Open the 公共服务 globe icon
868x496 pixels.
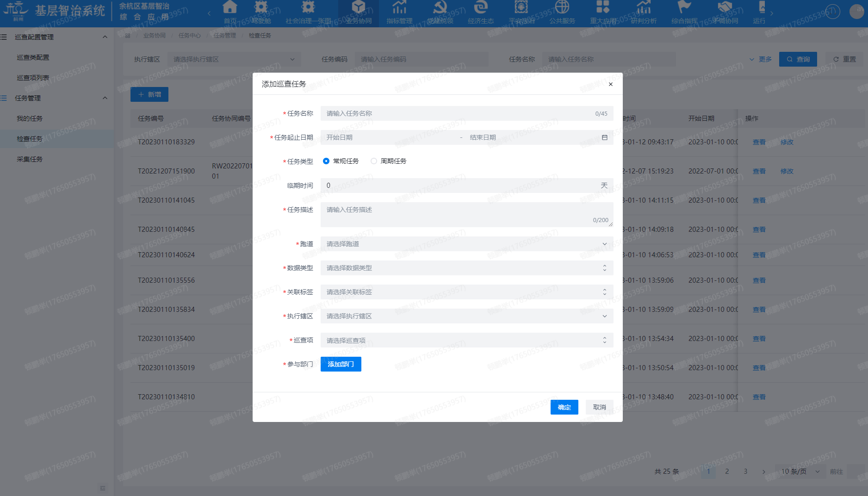pyautogui.click(x=562, y=7)
